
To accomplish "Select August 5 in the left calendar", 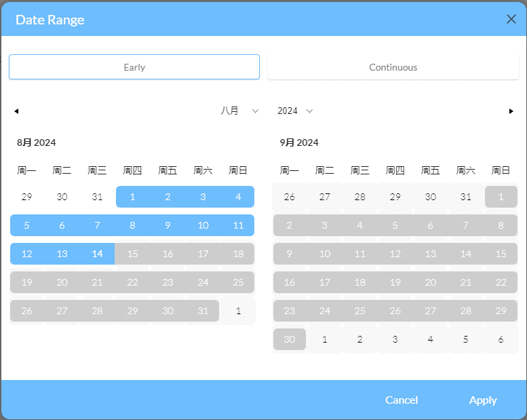I will 26,225.
